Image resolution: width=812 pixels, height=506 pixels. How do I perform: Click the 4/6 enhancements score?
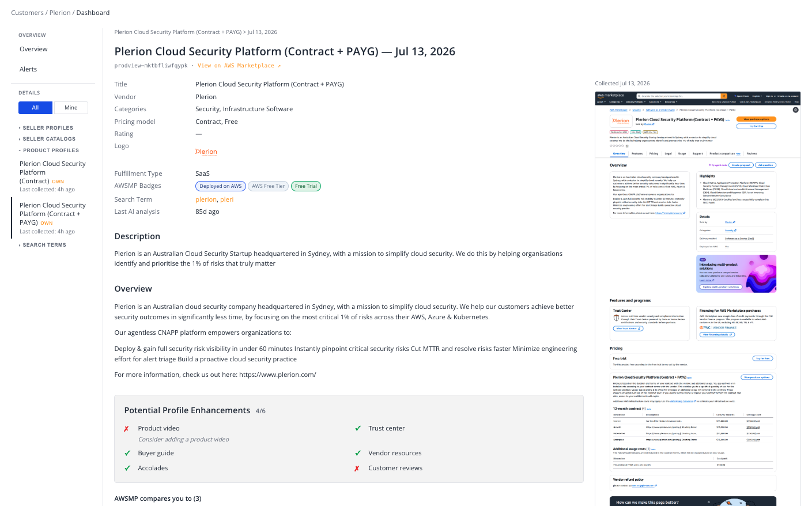click(x=260, y=411)
